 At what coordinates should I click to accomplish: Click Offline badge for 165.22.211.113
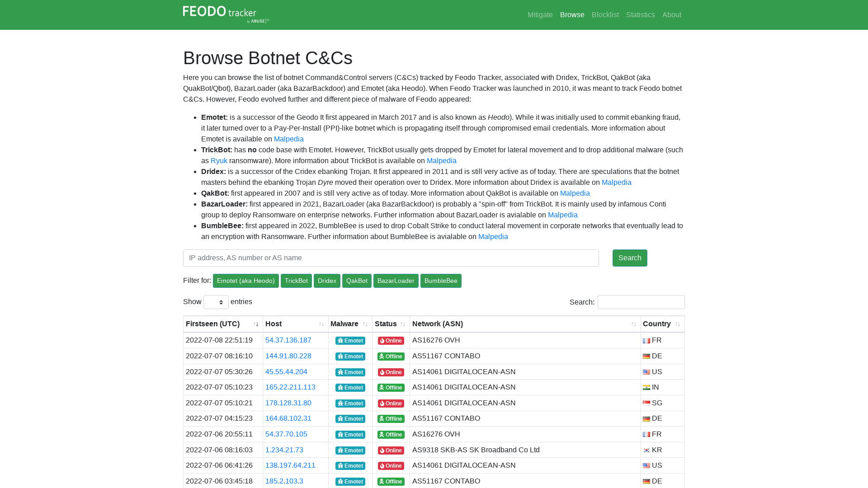click(x=391, y=388)
